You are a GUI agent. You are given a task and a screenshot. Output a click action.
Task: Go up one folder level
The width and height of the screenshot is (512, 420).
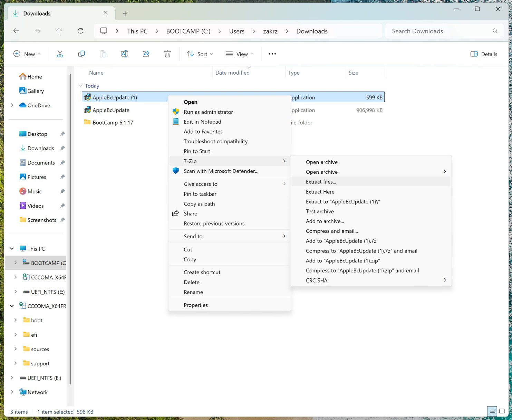(x=59, y=31)
